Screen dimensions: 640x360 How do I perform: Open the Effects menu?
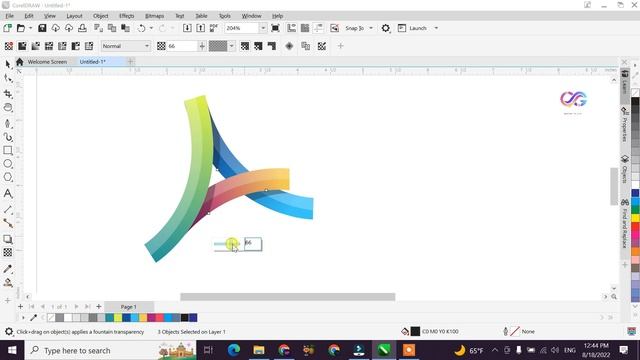127,16
